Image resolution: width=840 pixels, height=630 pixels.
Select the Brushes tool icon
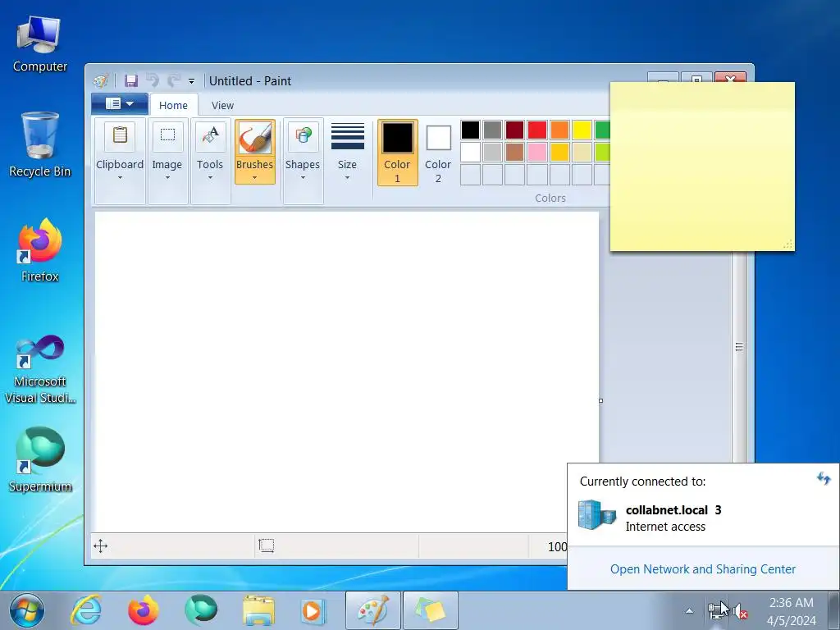[x=254, y=138]
